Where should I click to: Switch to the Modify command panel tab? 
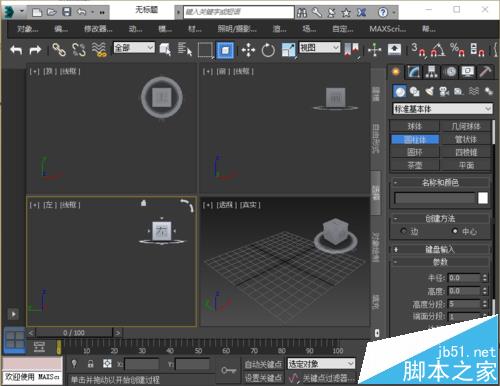click(x=414, y=72)
